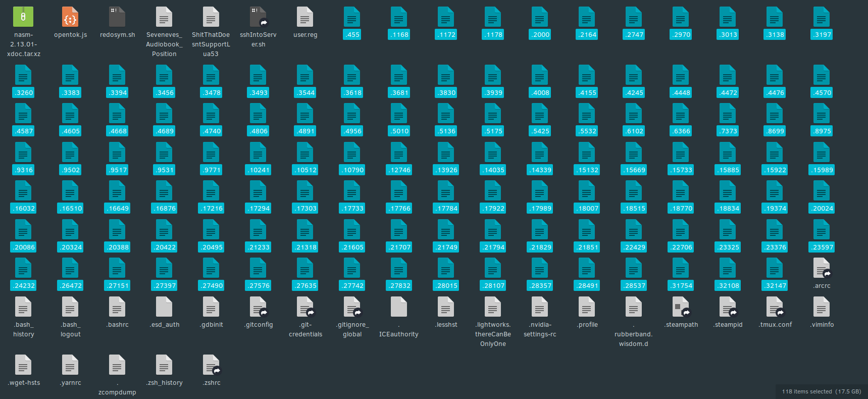Click the '.20024' file label

click(x=822, y=209)
